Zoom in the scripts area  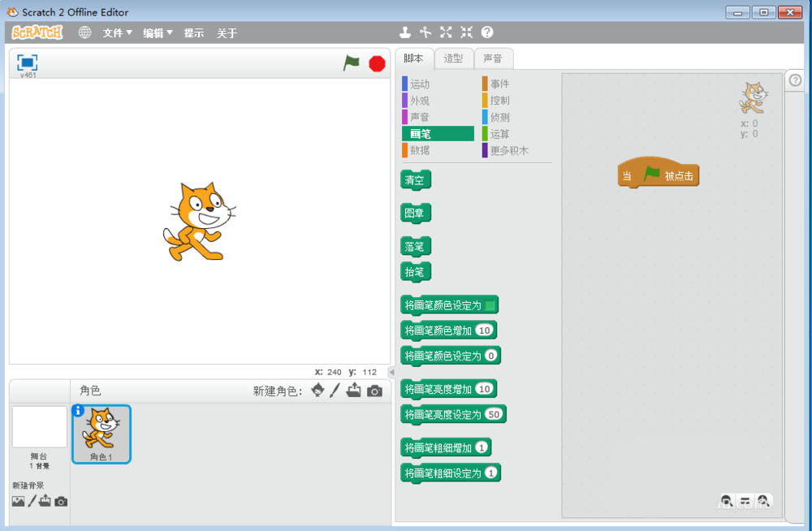tap(763, 501)
